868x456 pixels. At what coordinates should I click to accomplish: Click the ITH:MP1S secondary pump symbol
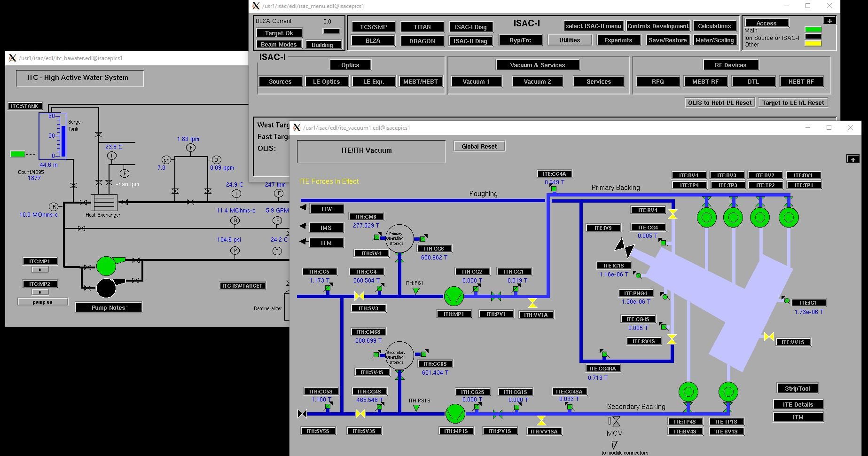pyautogui.click(x=455, y=414)
